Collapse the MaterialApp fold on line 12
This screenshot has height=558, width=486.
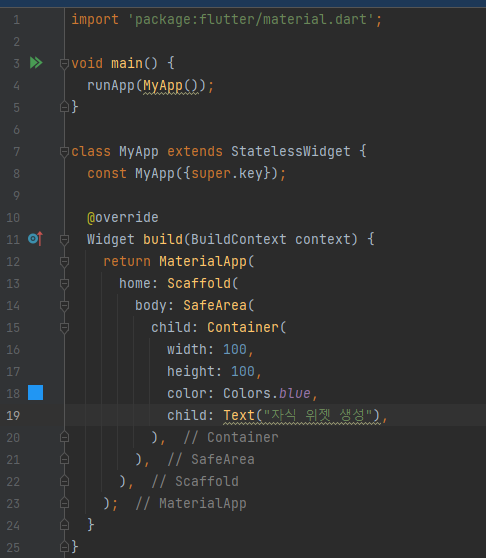[x=64, y=262]
